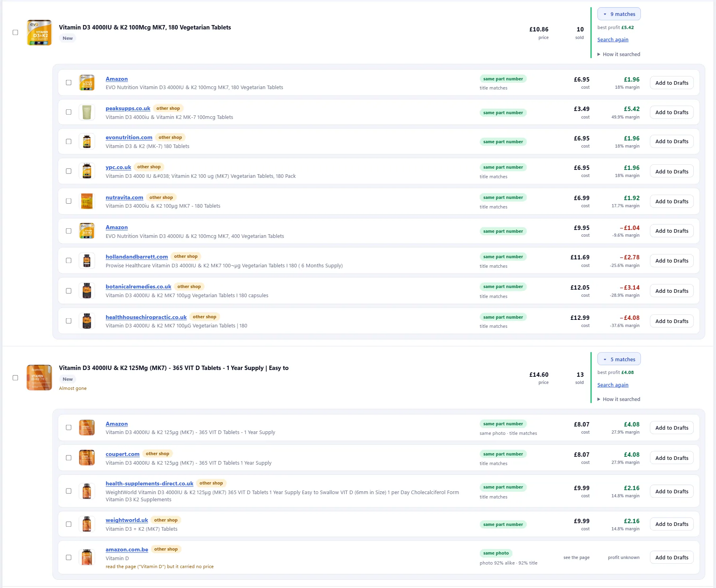The image size is (716, 588).
Task: Collapse the 5 matches dropdown
Action: point(619,359)
